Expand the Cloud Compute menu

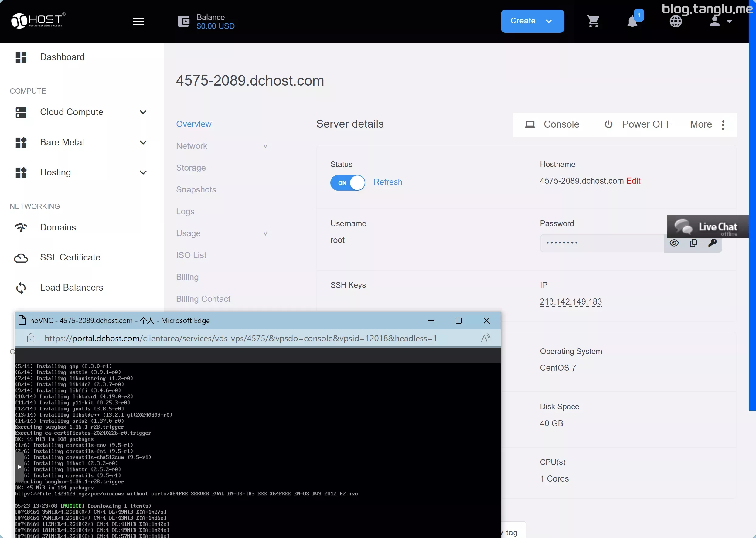pos(143,112)
